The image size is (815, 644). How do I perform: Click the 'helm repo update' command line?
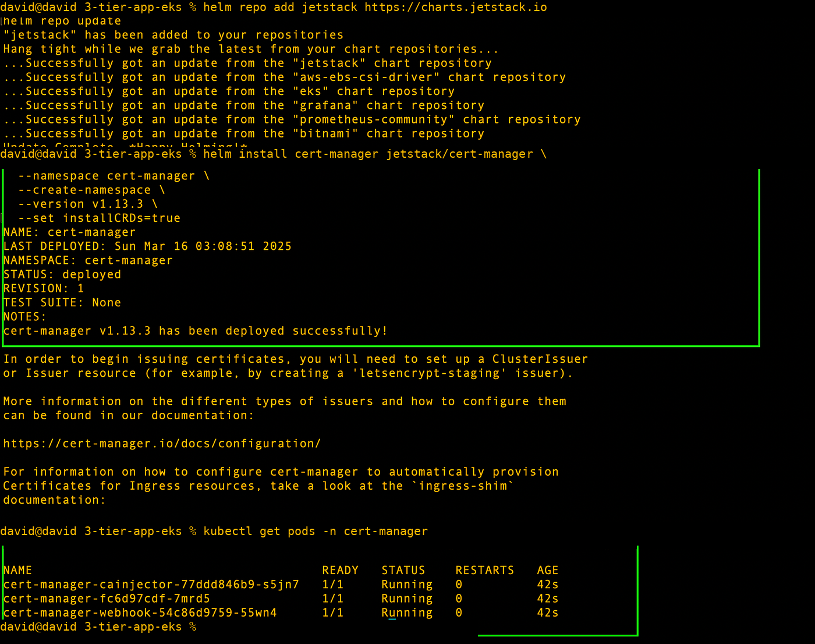click(x=62, y=22)
